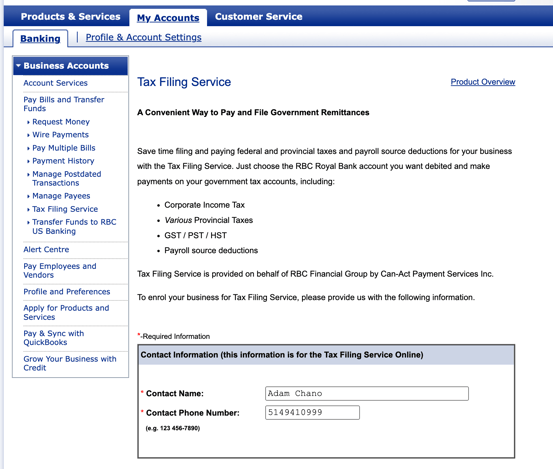
Task: Click the Contact Phone Number field
Action: point(312,413)
